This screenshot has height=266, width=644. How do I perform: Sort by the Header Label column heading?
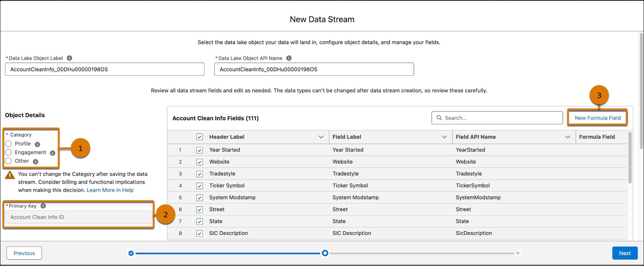click(227, 137)
